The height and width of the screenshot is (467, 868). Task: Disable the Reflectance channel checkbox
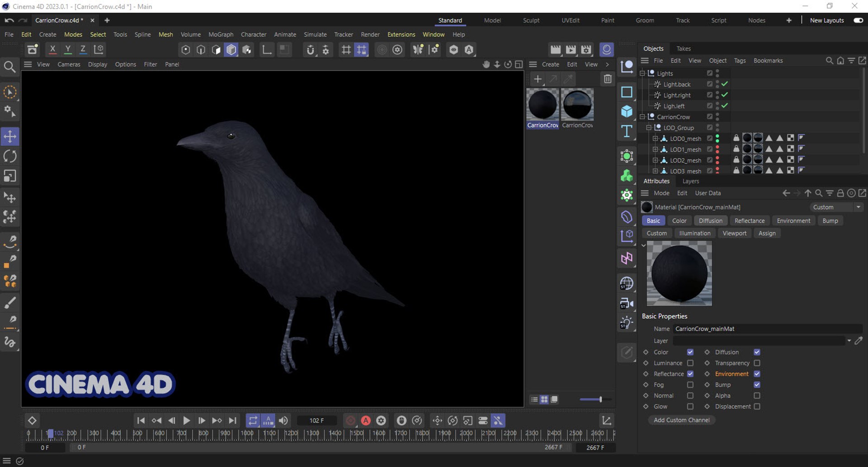pos(690,374)
